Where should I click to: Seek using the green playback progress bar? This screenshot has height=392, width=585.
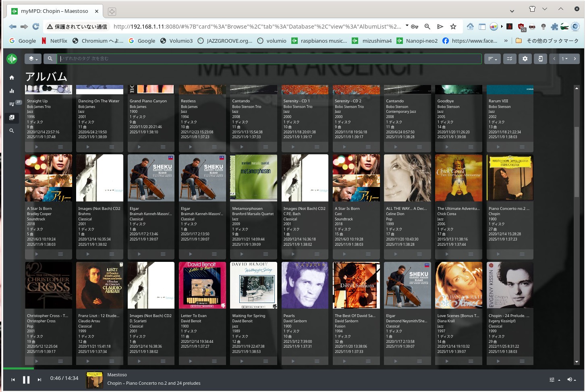tap(19, 368)
